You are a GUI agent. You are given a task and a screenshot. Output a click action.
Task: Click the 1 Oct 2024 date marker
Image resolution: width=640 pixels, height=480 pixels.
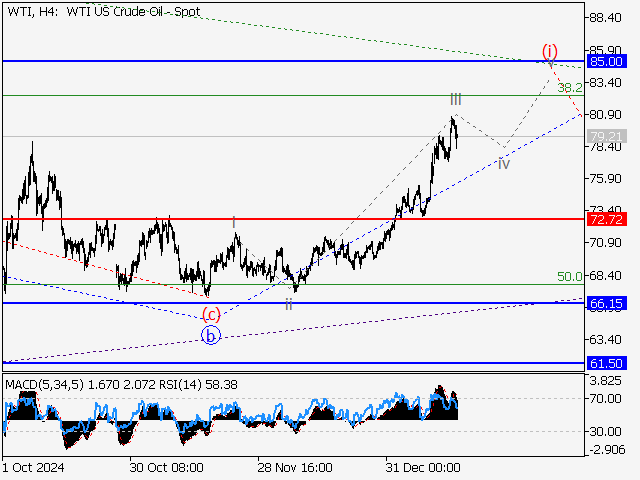tap(35, 467)
